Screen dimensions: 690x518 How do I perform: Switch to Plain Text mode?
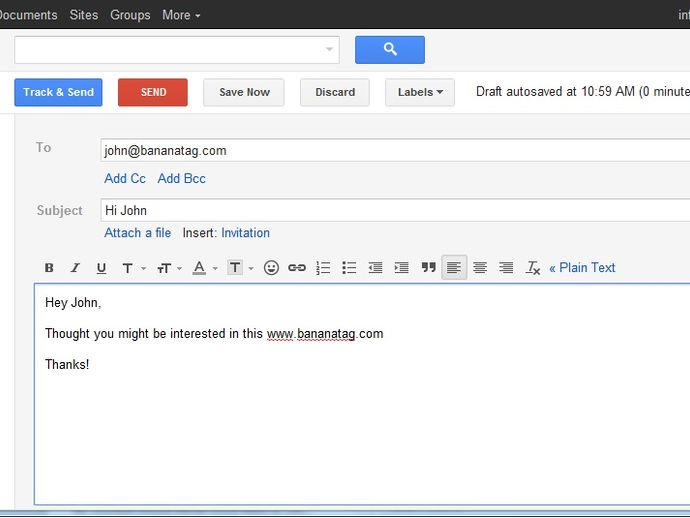582,268
